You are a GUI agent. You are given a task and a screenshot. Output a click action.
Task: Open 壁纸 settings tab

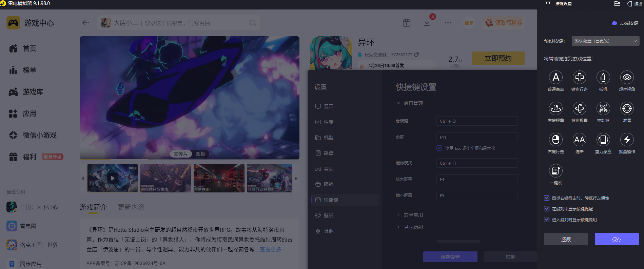point(345,215)
